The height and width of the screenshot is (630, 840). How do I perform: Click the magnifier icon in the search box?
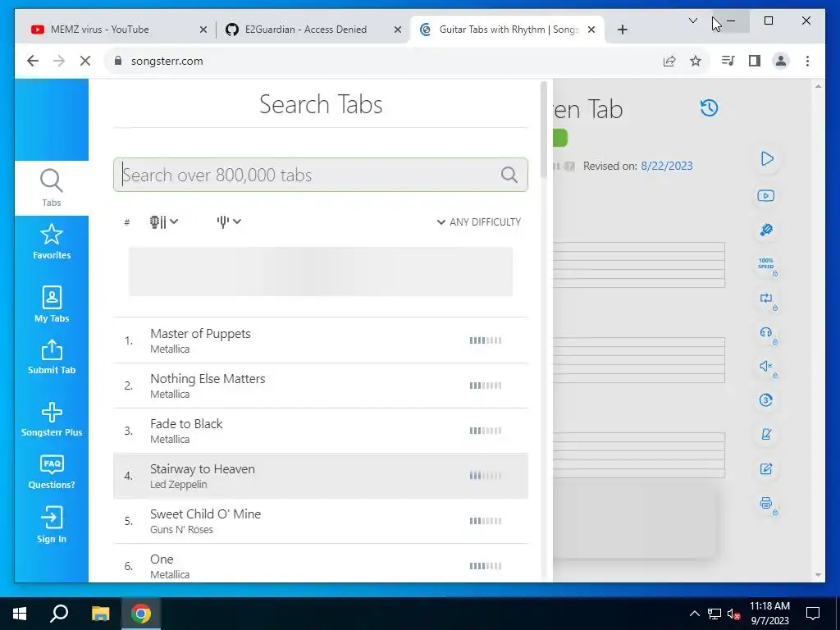click(x=509, y=175)
